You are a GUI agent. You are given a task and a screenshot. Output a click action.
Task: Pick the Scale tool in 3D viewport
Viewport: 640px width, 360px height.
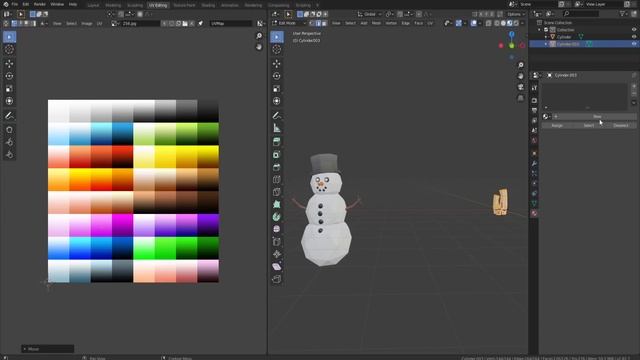277,89
